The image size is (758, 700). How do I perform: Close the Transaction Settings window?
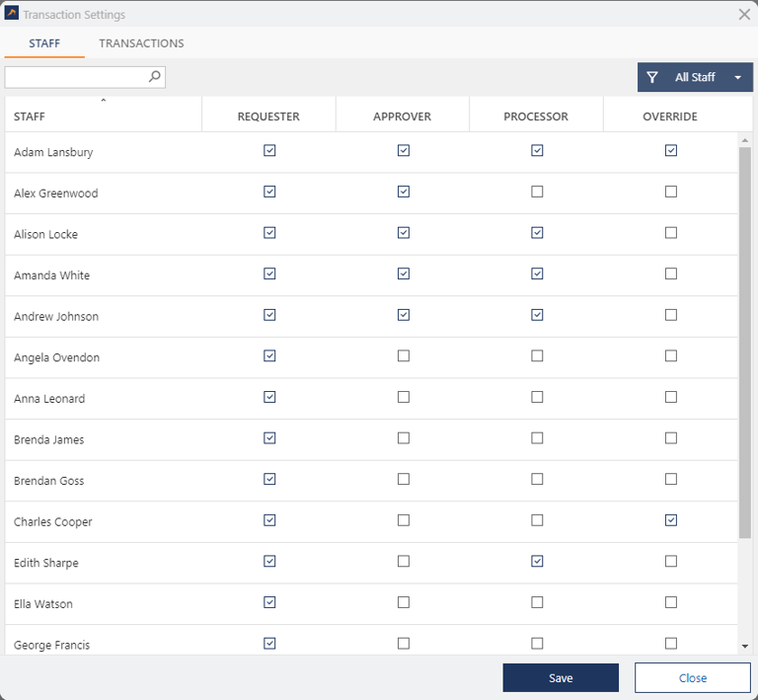744,15
